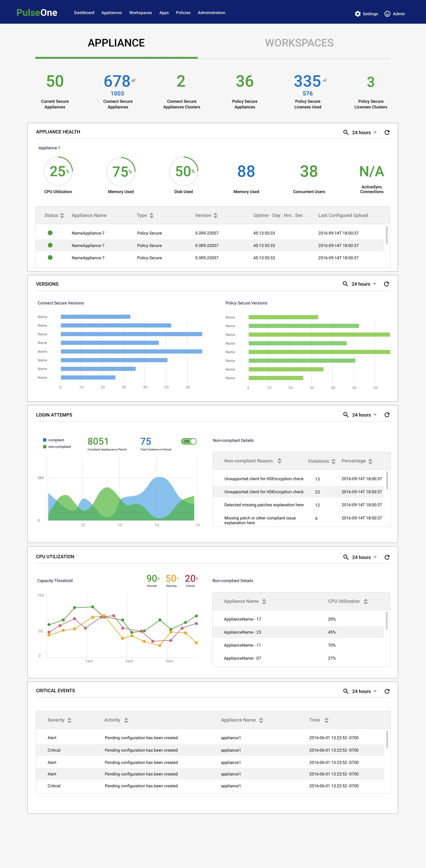Open the CPU Utilization 24 hours dropdown
The image size is (426, 868).
tap(364, 557)
